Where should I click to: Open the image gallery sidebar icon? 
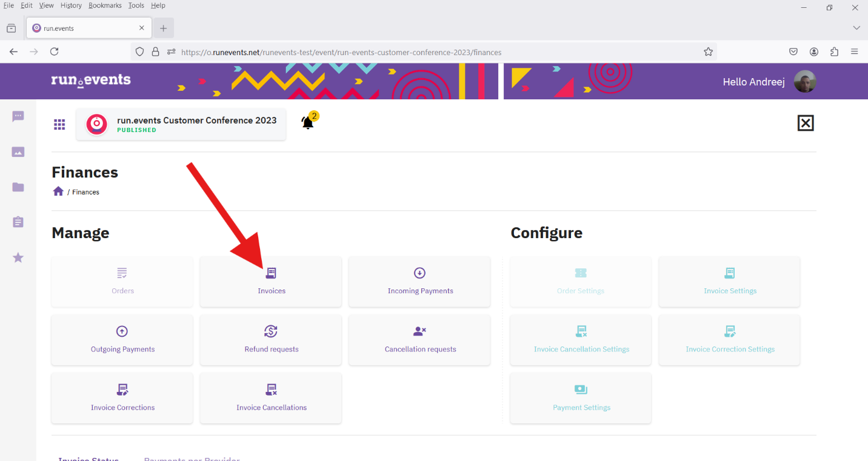point(18,152)
